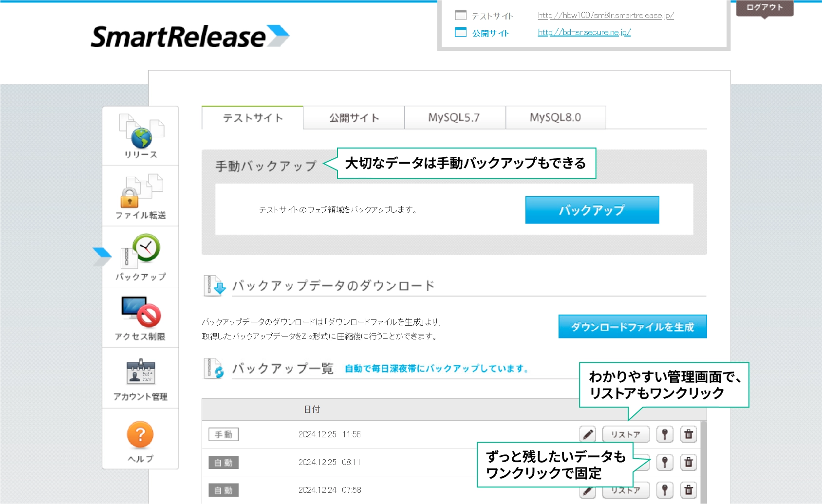Switch to the テストサイト tab

click(x=252, y=117)
